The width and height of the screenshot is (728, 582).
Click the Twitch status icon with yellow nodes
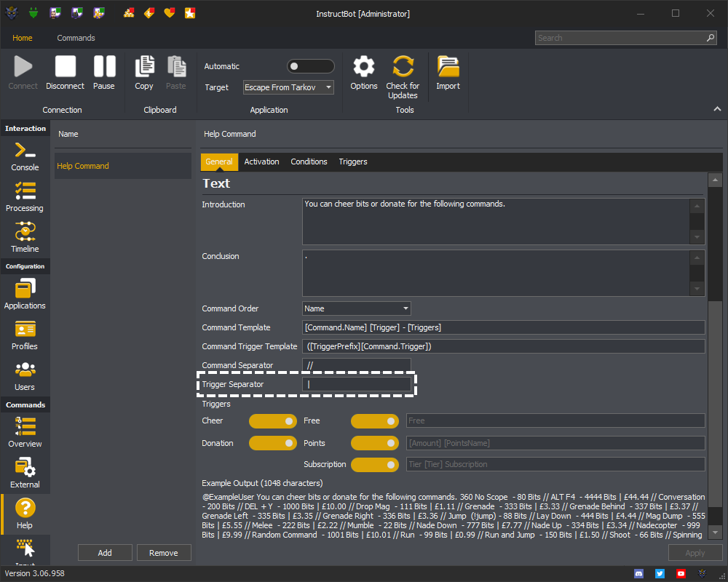(98, 13)
